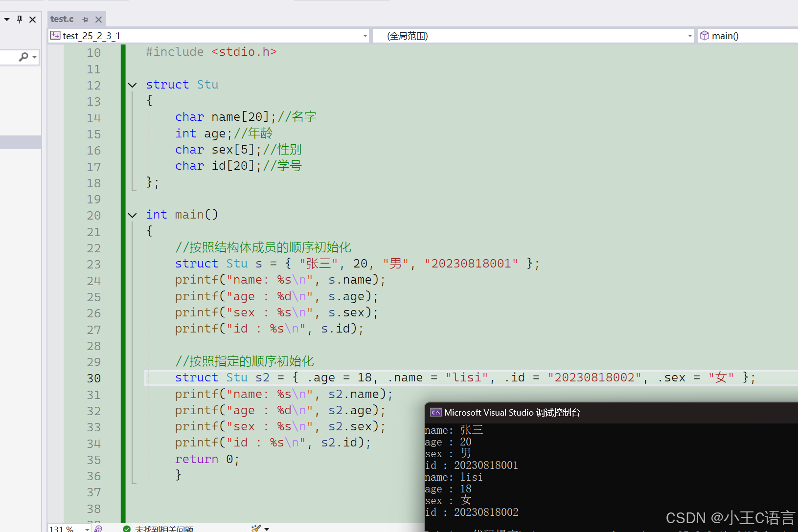
Task: Click printf line printing s2.name
Action: pyautogui.click(x=284, y=394)
